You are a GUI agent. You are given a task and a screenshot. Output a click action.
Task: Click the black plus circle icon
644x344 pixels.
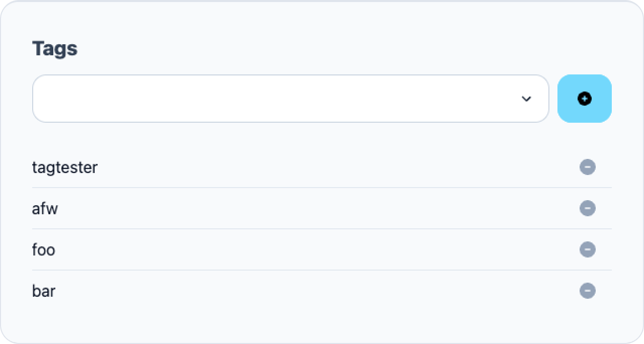click(585, 99)
